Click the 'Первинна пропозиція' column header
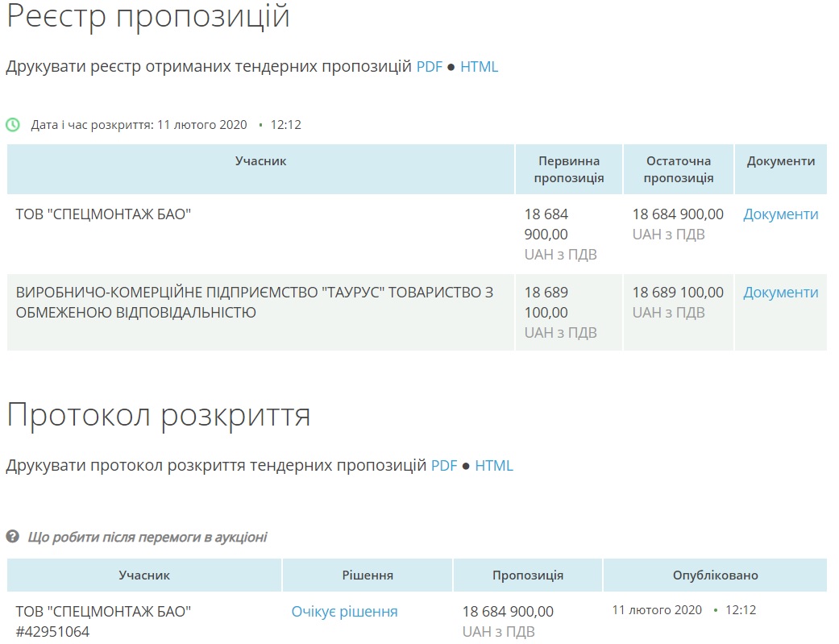Screen dimensions: 839x644 569,169
